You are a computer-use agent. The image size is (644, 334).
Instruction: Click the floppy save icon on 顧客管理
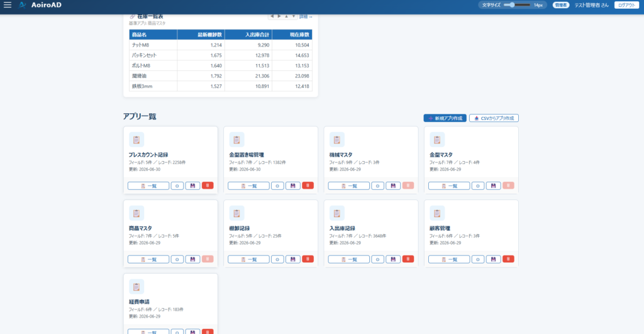click(493, 259)
